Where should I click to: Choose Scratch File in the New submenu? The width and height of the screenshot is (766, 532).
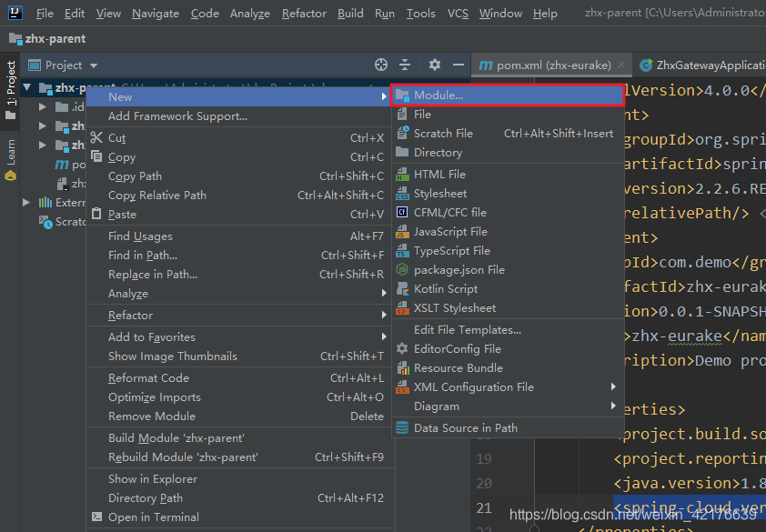[x=508, y=134]
